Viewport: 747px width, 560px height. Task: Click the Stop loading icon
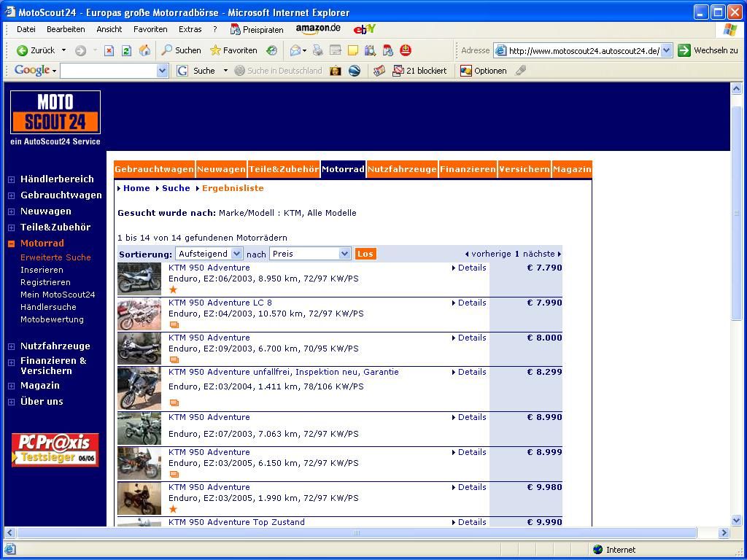[109, 50]
